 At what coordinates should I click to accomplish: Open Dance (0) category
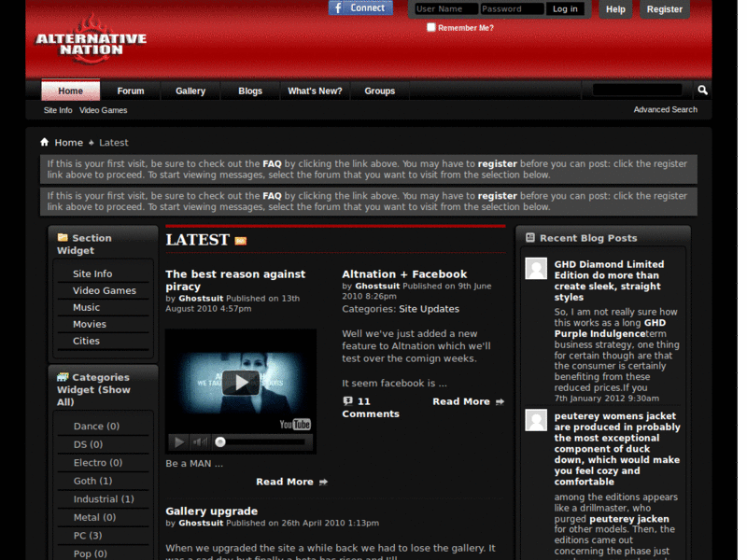pos(96,427)
